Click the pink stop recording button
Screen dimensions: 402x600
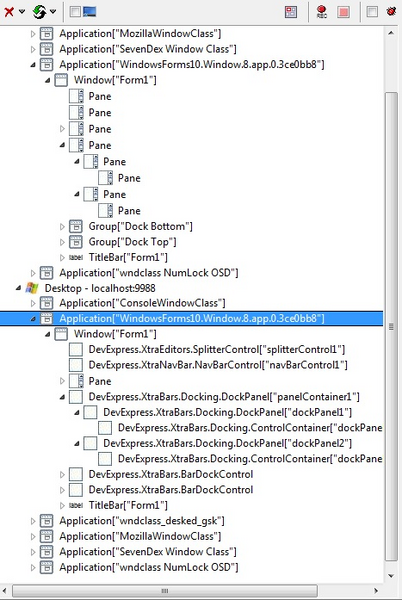(343, 12)
